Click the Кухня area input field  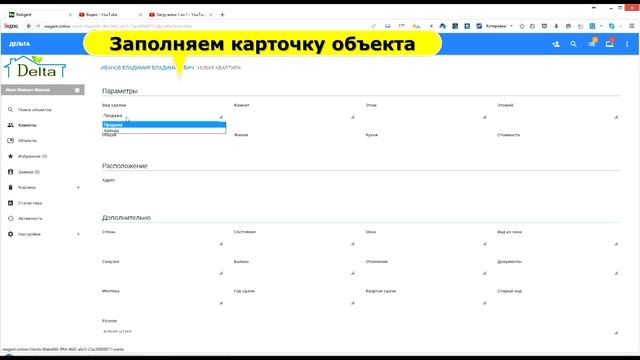(426, 146)
